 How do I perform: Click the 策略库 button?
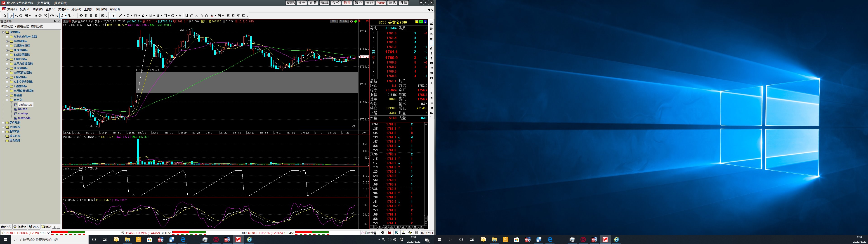[x=325, y=3]
